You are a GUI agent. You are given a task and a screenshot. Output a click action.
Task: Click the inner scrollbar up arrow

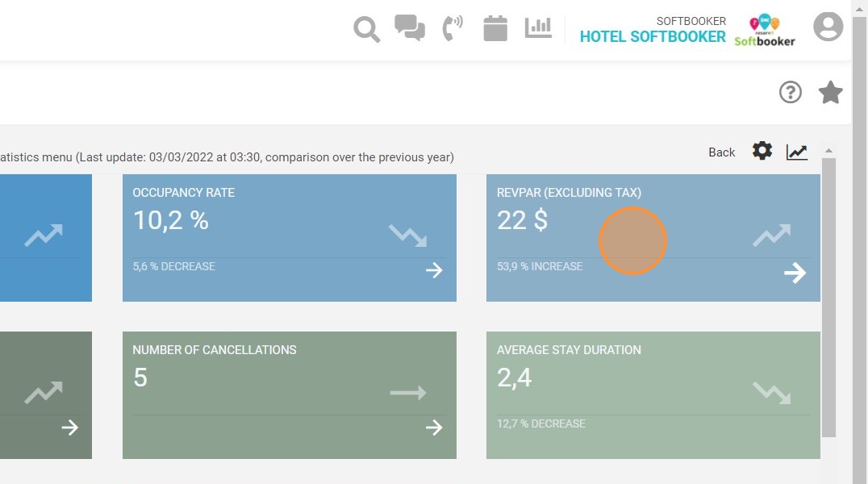tap(828, 151)
